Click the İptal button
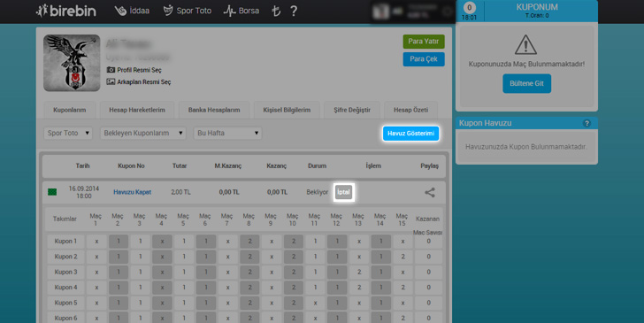This screenshot has width=644, height=323. tap(343, 192)
